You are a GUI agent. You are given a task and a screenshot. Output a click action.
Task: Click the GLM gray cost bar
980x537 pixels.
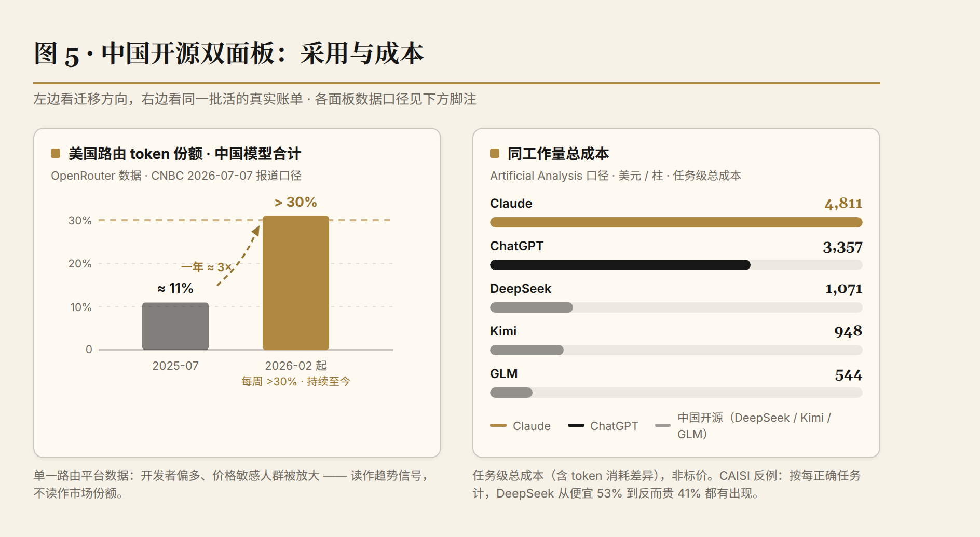[511, 393]
